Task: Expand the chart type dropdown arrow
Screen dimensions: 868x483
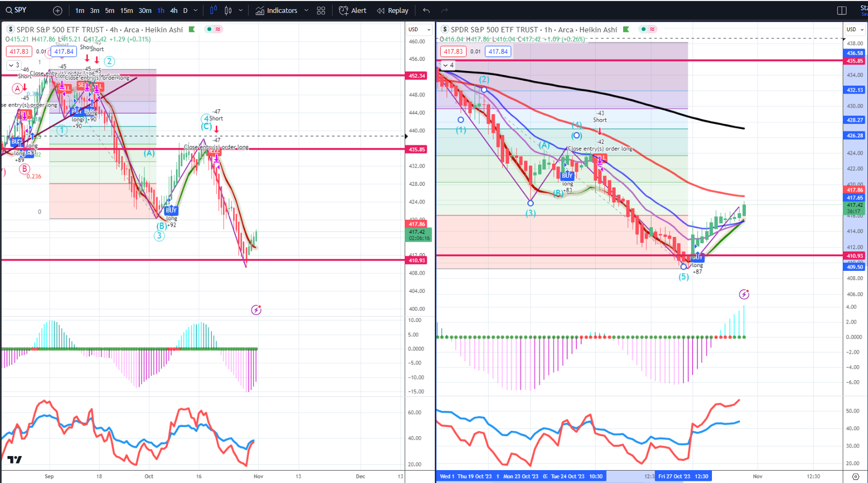Action: coord(241,11)
